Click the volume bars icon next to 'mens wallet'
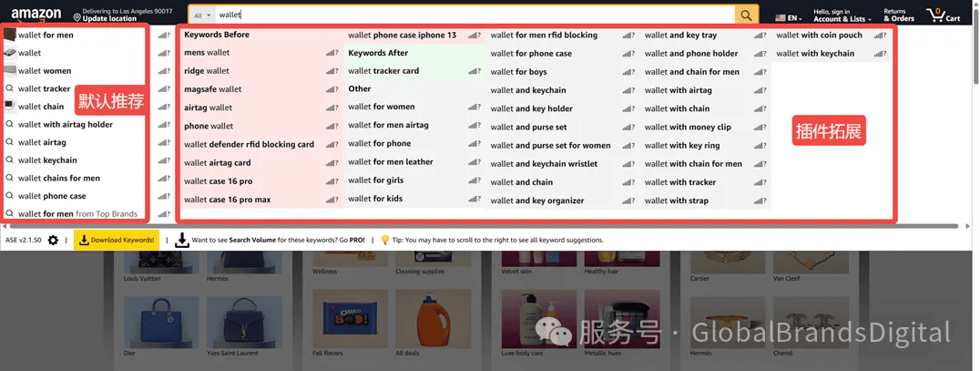The height and width of the screenshot is (371, 980). (x=333, y=53)
